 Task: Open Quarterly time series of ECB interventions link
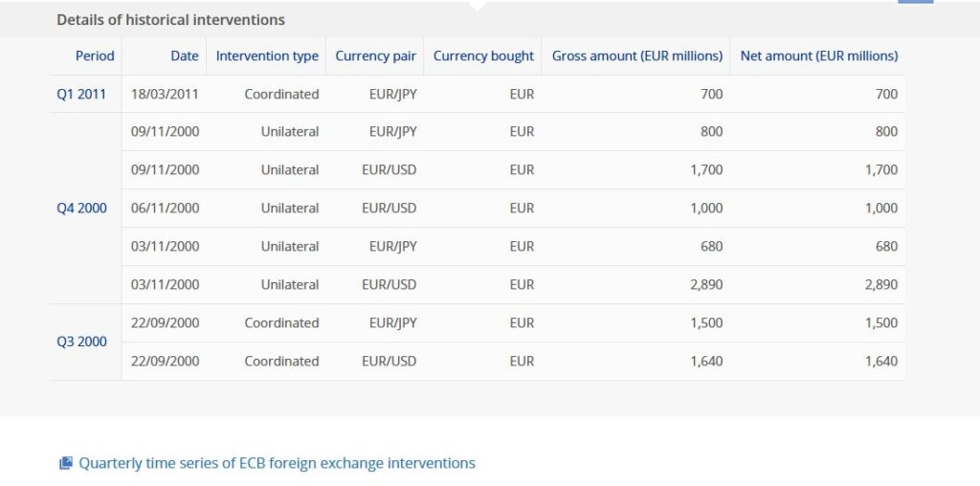point(277,463)
